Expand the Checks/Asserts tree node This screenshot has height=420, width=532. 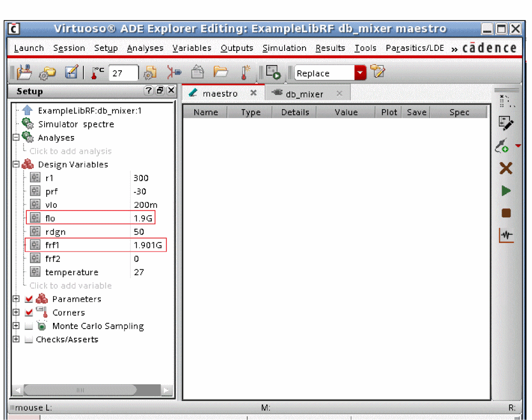click(16, 340)
